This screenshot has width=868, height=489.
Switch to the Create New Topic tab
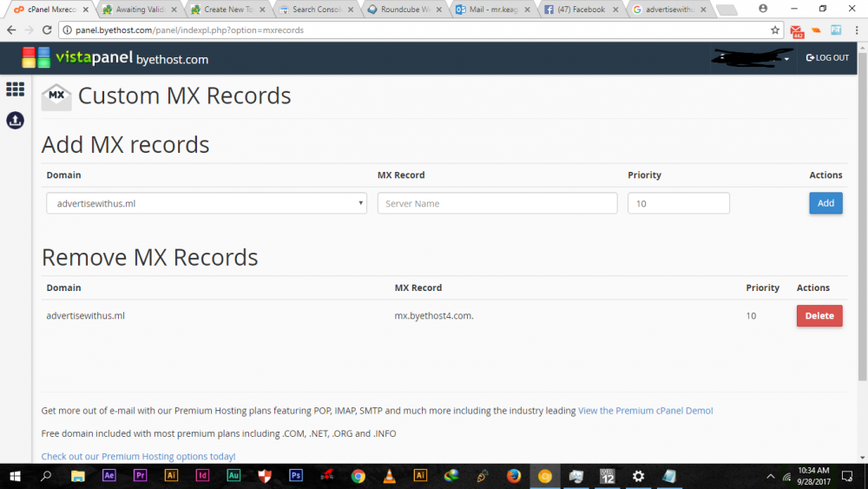[228, 10]
